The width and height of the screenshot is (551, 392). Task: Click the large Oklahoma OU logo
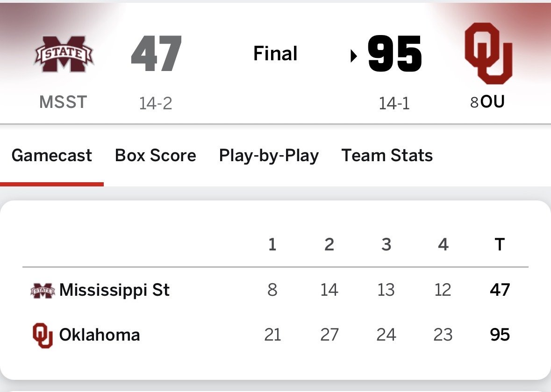coord(489,54)
